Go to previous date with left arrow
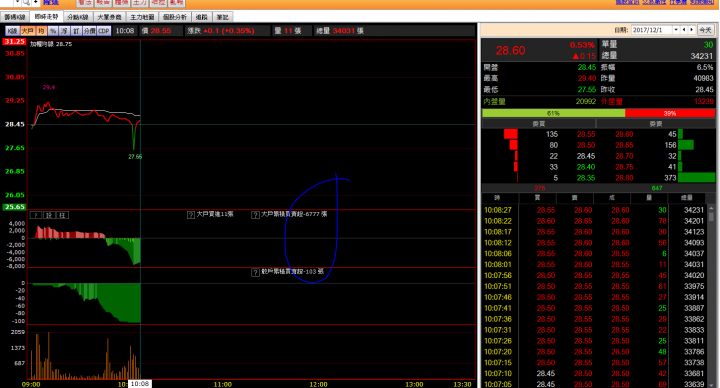The image size is (720, 388). (684, 30)
